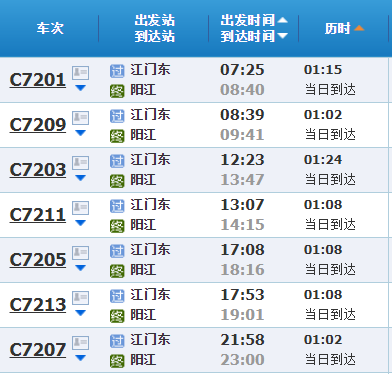The width and height of the screenshot is (392, 374).
Task: Click the 出发时间 header label
Action: click(248, 20)
